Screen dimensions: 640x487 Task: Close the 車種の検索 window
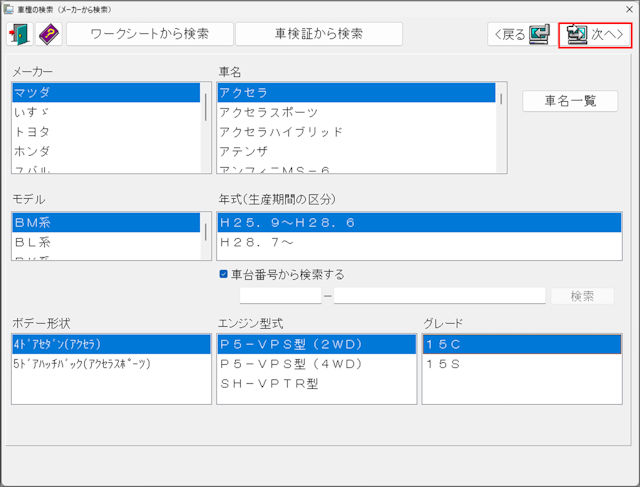pyautogui.click(x=629, y=9)
